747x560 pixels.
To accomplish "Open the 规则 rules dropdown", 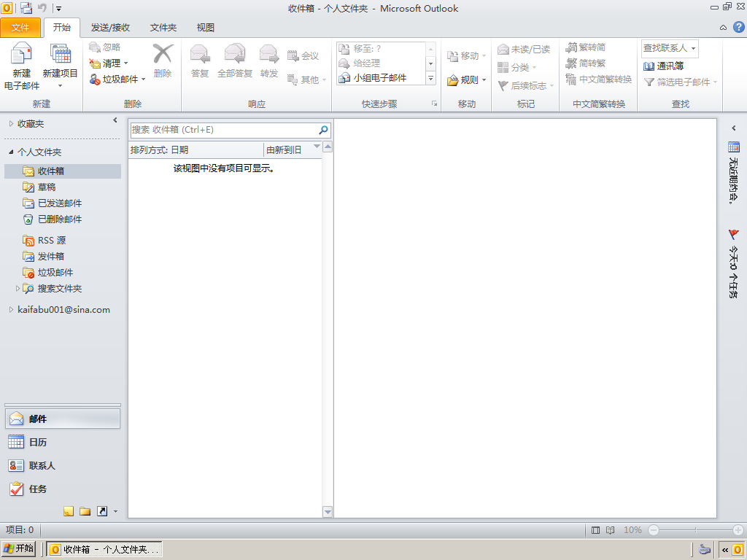I will click(x=466, y=80).
